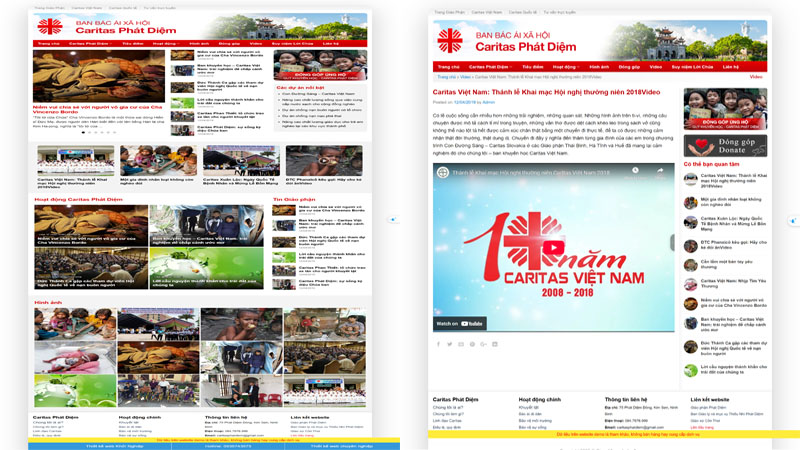Expand the Caritas Phát Diệm menu on the left homepage
Screen dimensions: 800x450
click(x=89, y=44)
